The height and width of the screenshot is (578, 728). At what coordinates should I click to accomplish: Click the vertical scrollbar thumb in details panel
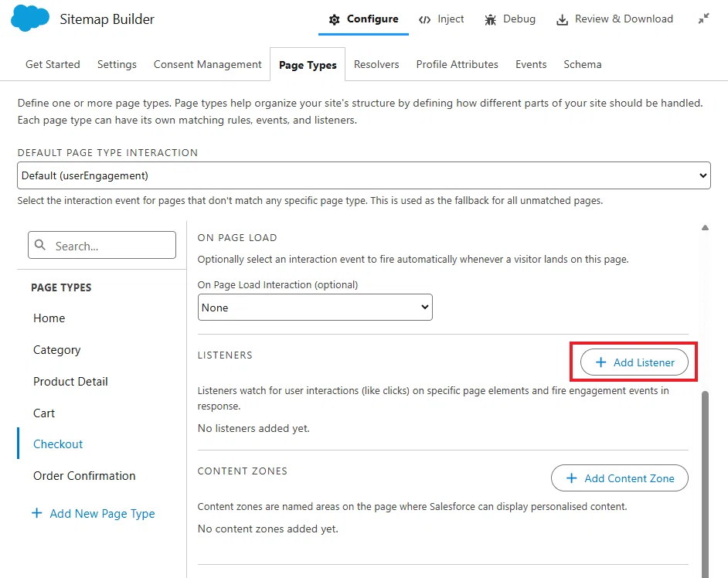click(x=706, y=483)
